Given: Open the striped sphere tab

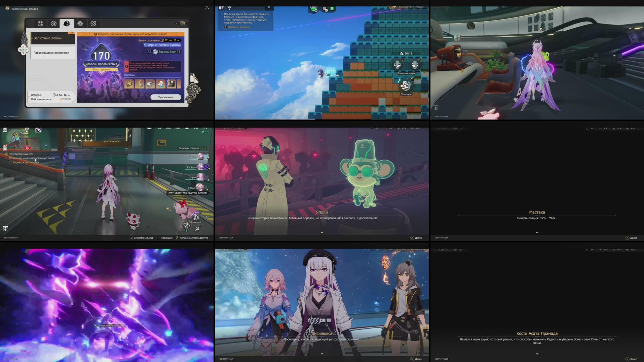Looking at the screenshot, I should [93, 23].
